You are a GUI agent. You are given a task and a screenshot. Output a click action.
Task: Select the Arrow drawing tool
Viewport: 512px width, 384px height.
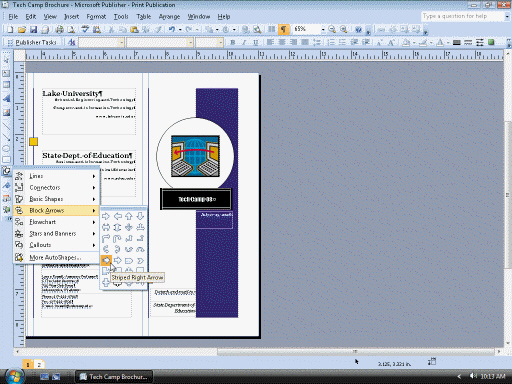point(6,137)
